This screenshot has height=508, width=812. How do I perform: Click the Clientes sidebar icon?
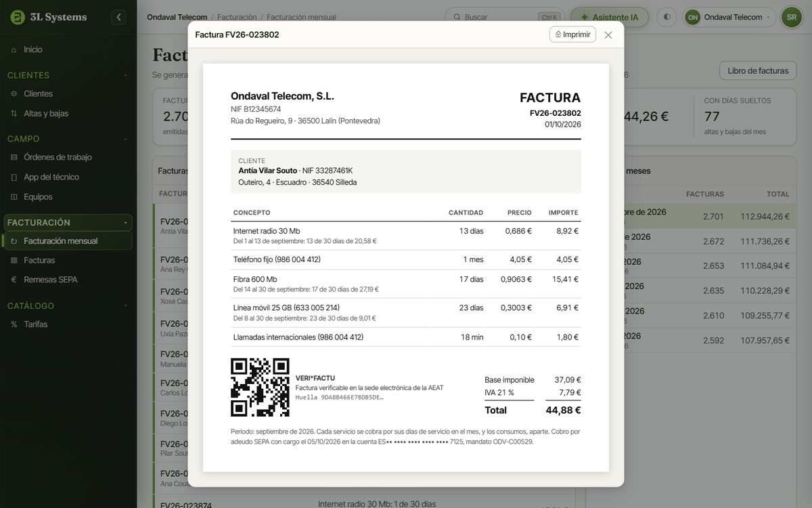[14, 93]
